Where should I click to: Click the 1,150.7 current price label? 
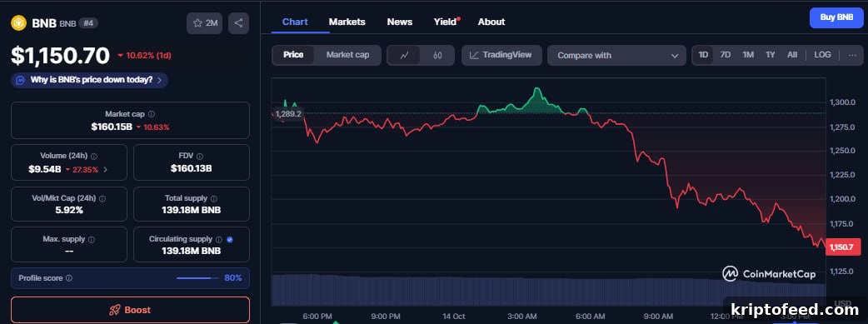point(843,247)
